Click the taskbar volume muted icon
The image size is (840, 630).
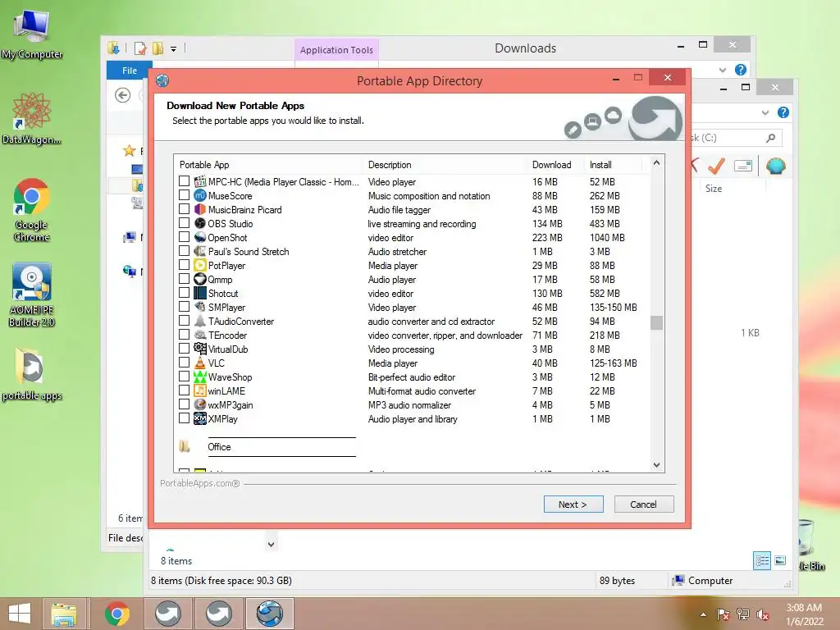click(763, 614)
